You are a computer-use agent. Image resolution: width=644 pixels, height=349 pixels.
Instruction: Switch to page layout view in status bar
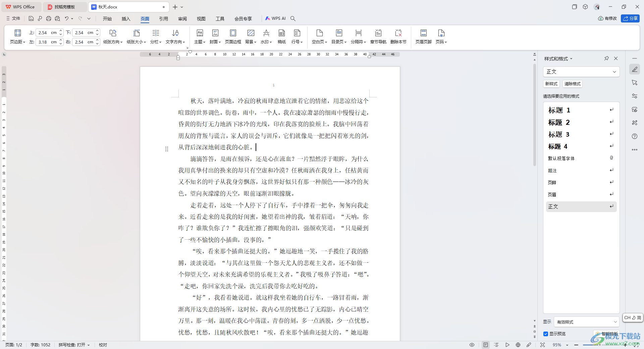[485, 345]
